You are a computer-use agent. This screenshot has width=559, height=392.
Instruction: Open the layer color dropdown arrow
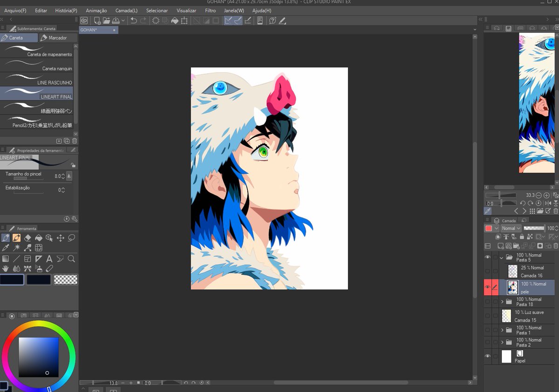[497, 228]
